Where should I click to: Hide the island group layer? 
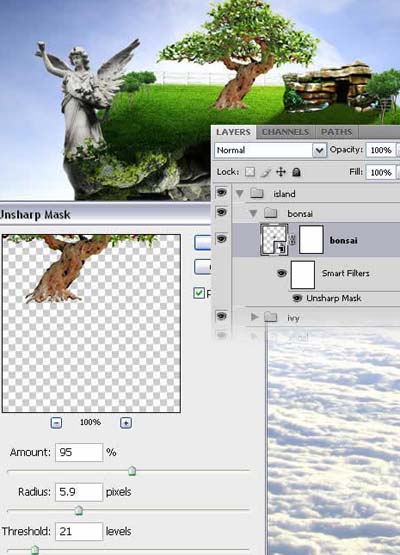222,193
